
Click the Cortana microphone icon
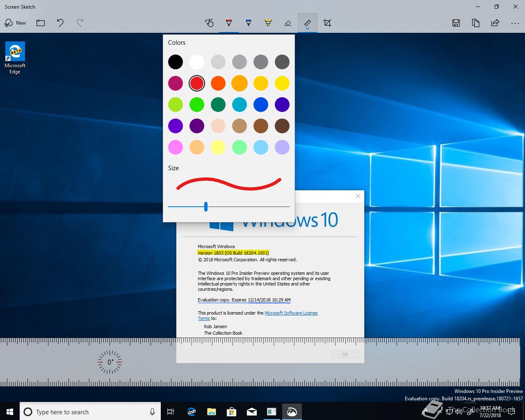[x=152, y=412]
